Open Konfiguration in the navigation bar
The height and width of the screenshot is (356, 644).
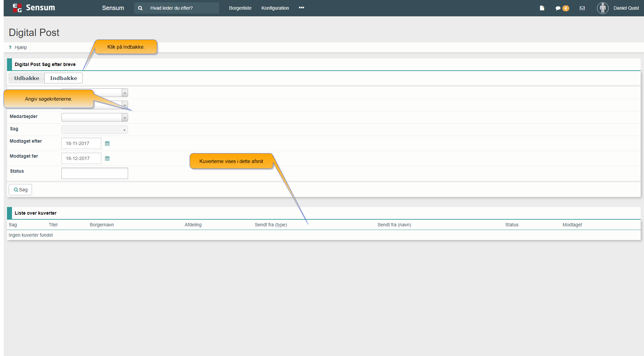275,8
